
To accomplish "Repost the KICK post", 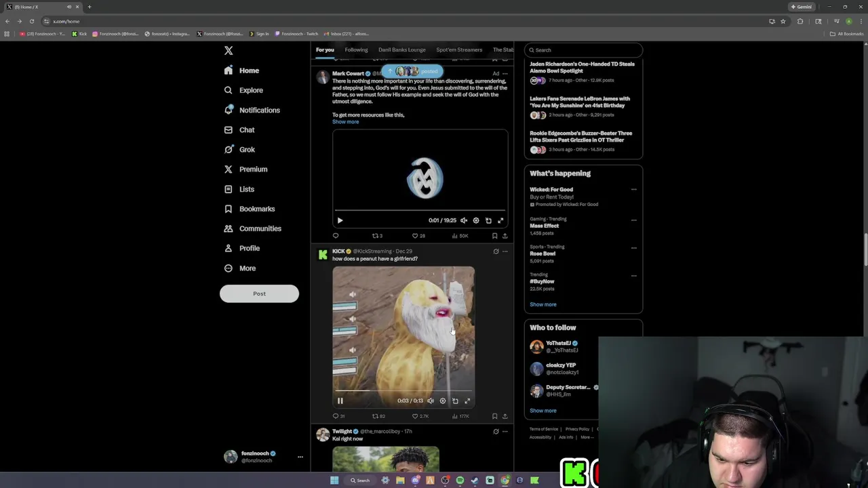I will [x=378, y=416].
